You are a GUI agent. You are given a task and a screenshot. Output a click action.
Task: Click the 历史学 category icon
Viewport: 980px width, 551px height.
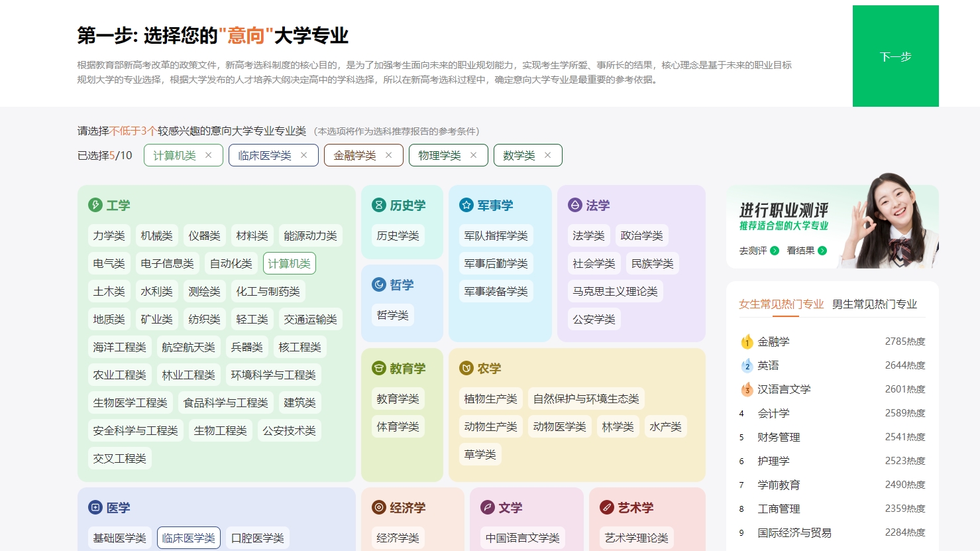(378, 206)
